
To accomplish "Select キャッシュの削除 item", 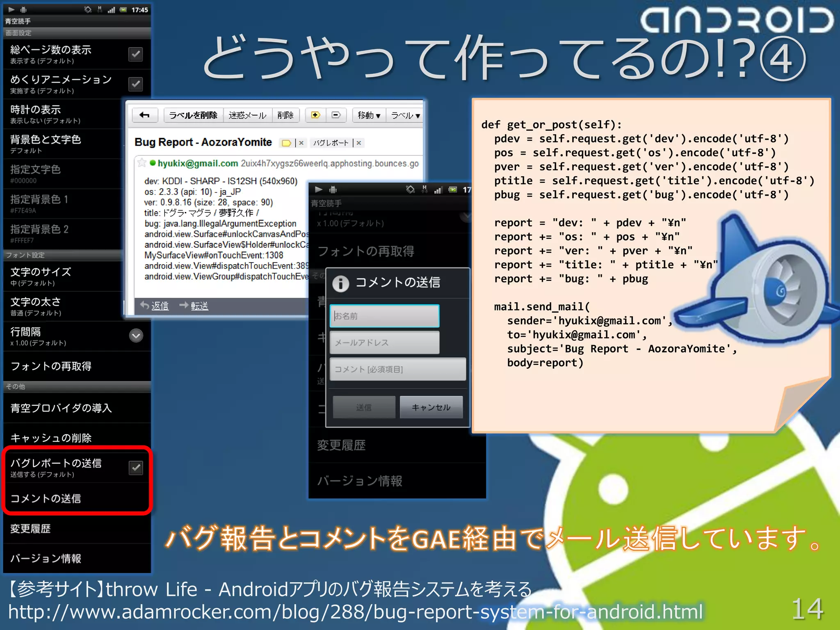I will coord(77,438).
